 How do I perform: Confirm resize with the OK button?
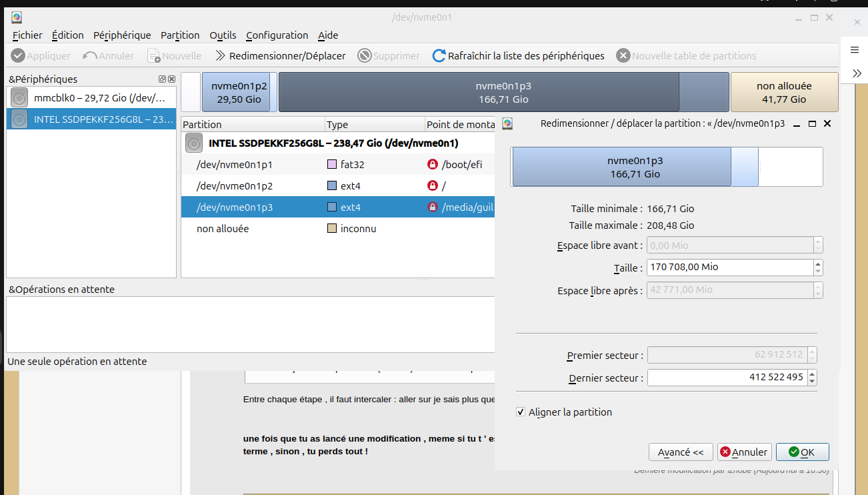(802, 452)
